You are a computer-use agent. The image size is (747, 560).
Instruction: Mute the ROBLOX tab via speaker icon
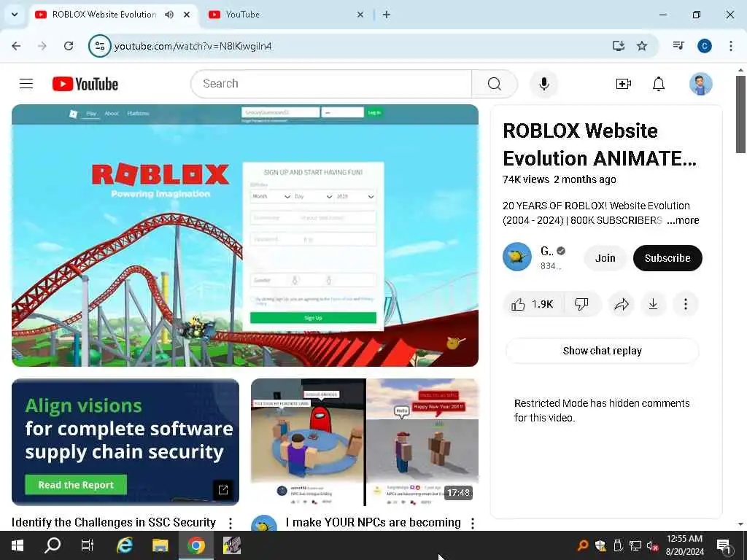point(169,15)
